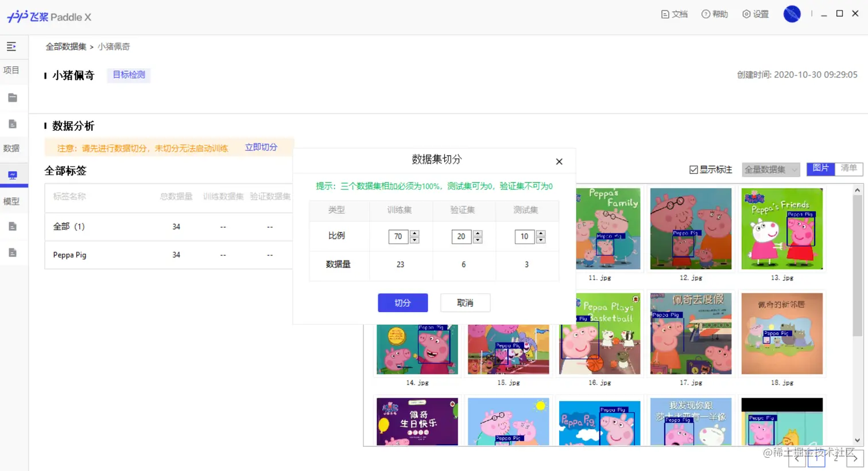The height and width of the screenshot is (471, 868).
Task: Open thumbnail 14.jpg
Action: pos(417,349)
